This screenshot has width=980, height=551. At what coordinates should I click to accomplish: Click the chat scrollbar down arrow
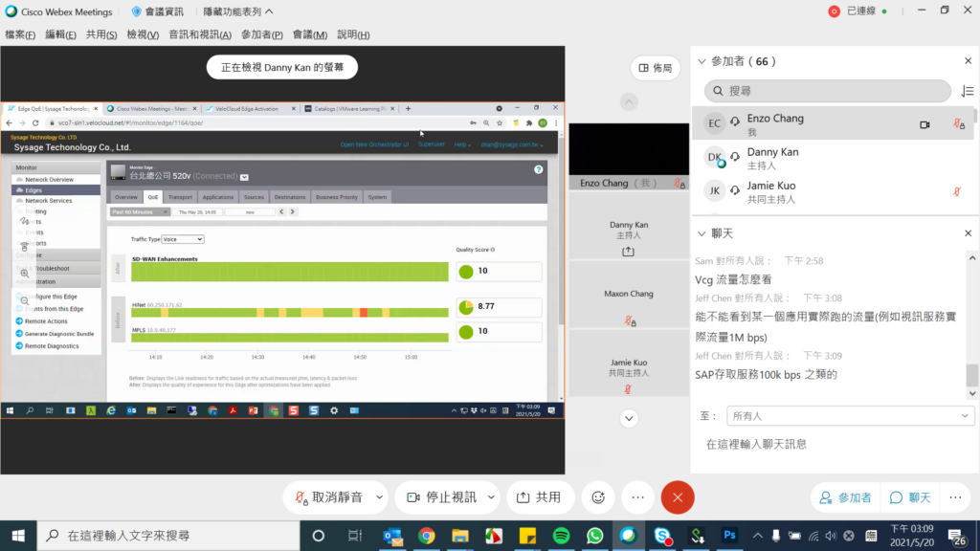(972, 393)
